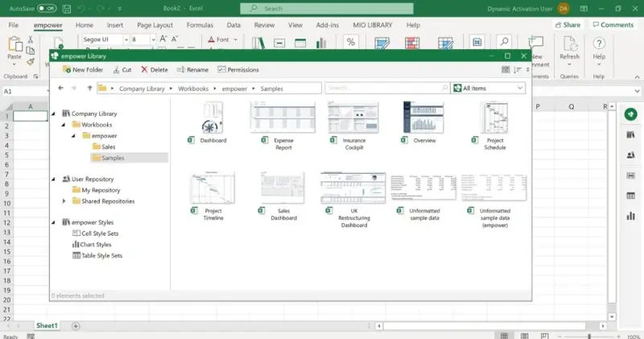Open the green empower circle icon in sidebar
This screenshot has height=339, width=644.
pyautogui.click(x=630, y=114)
